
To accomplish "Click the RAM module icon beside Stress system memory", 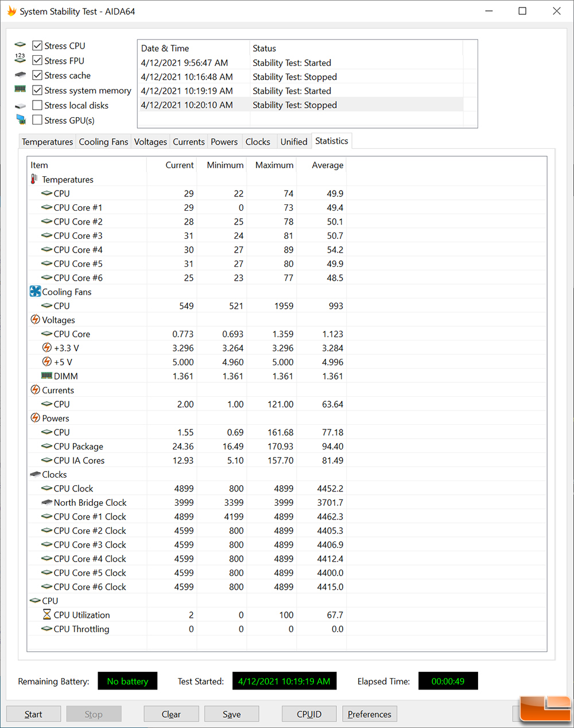I will [21, 89].
